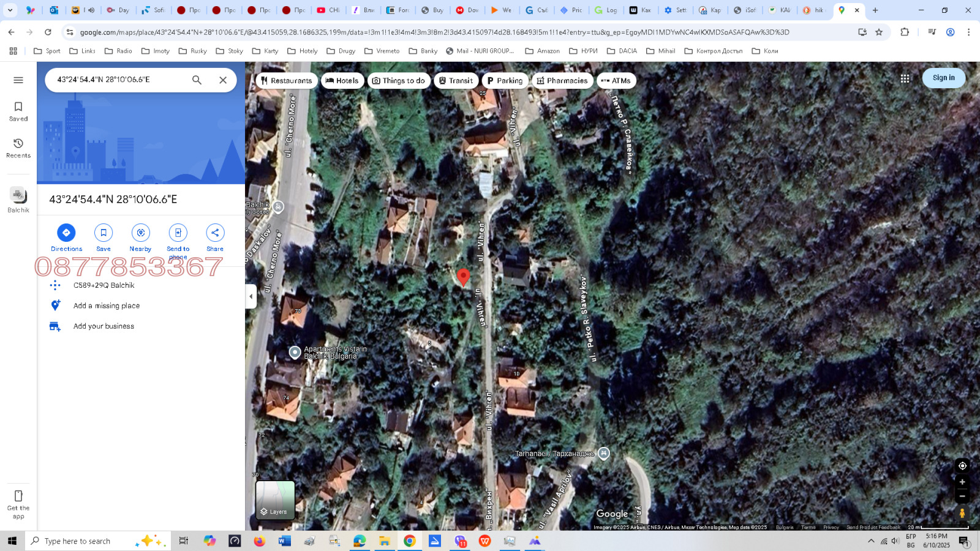Clear the search with the X icon
This screenshot has width=980, height=551.
223,80
